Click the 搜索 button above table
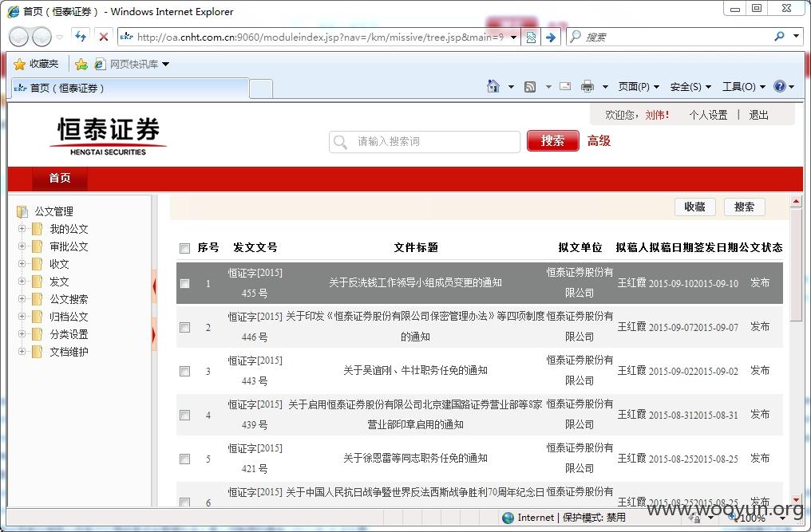 (x=744, y=207)
